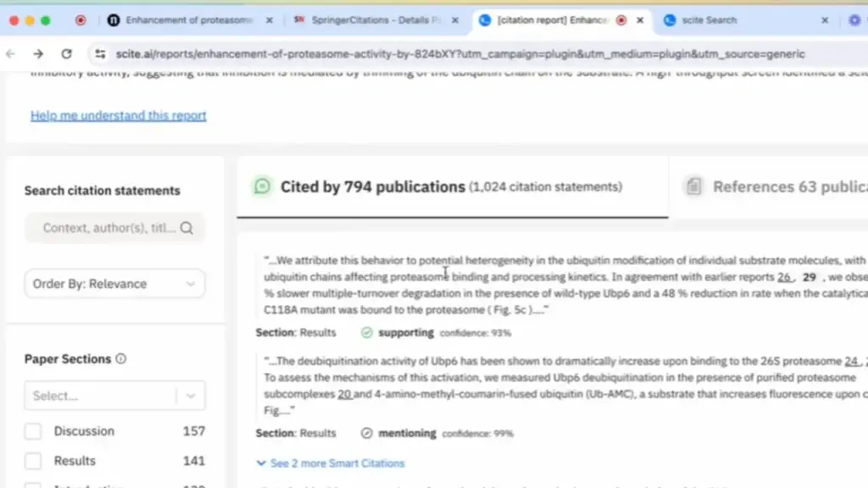Image resolution: width=868 pixels, height=488 pixels.
Task: Click the citation statements search field
Action: [x=108, y=228]
